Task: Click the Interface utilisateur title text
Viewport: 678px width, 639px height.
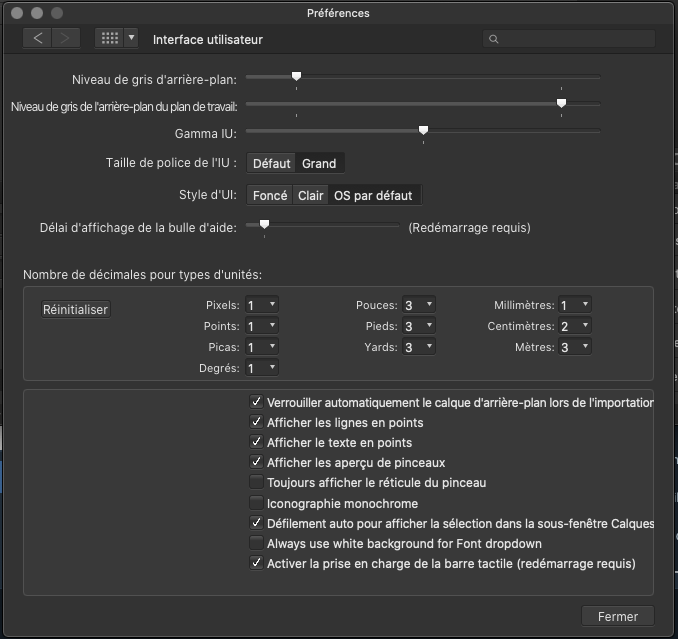Action: click(x=208, y=40)
